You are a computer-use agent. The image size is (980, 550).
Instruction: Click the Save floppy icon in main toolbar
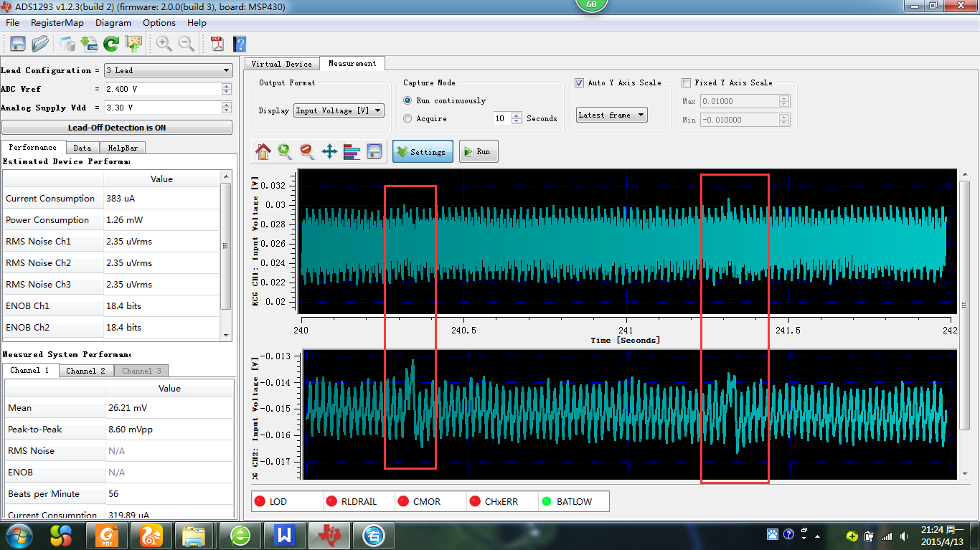pyautogui.click(x=18, y=44)
